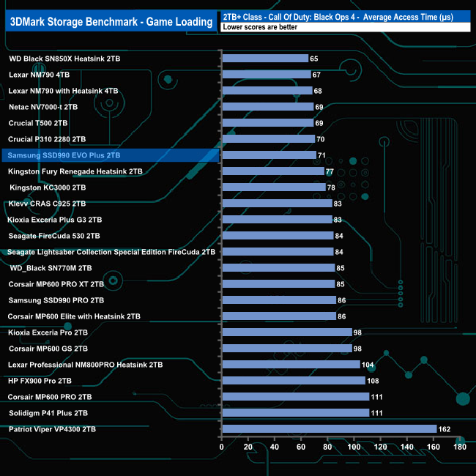Select the 'Crucial T500 2TB' label
The width and height of the screenshot is (476, 476).
(x=38, y=123)
